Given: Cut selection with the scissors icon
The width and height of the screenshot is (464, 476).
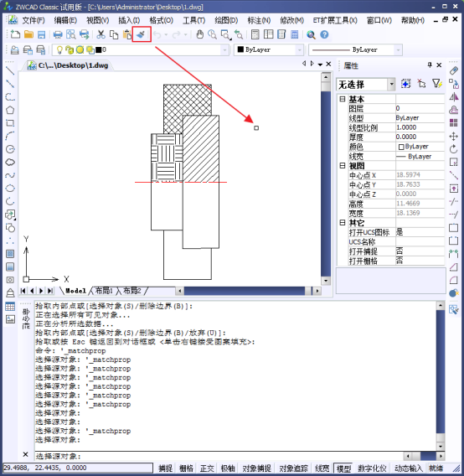Looking at the screenshot, I should tap(101, 34).
